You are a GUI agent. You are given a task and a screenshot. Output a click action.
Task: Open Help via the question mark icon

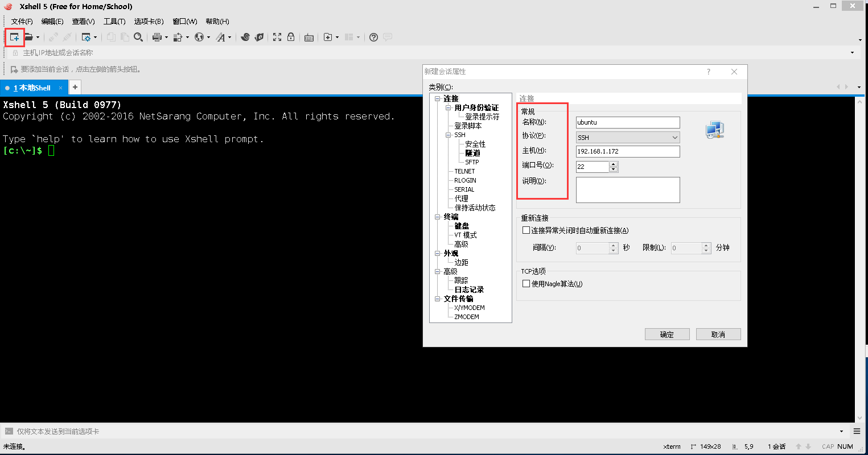tap(373, 38)
